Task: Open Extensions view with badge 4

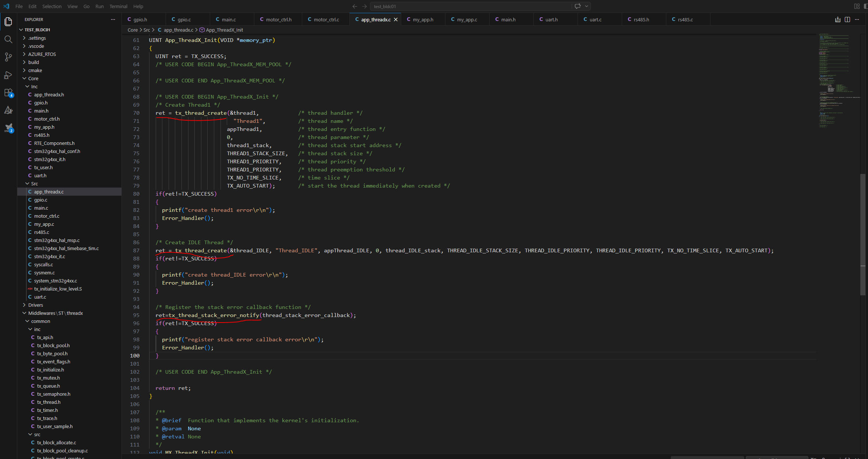Action: tap(8, 93)
